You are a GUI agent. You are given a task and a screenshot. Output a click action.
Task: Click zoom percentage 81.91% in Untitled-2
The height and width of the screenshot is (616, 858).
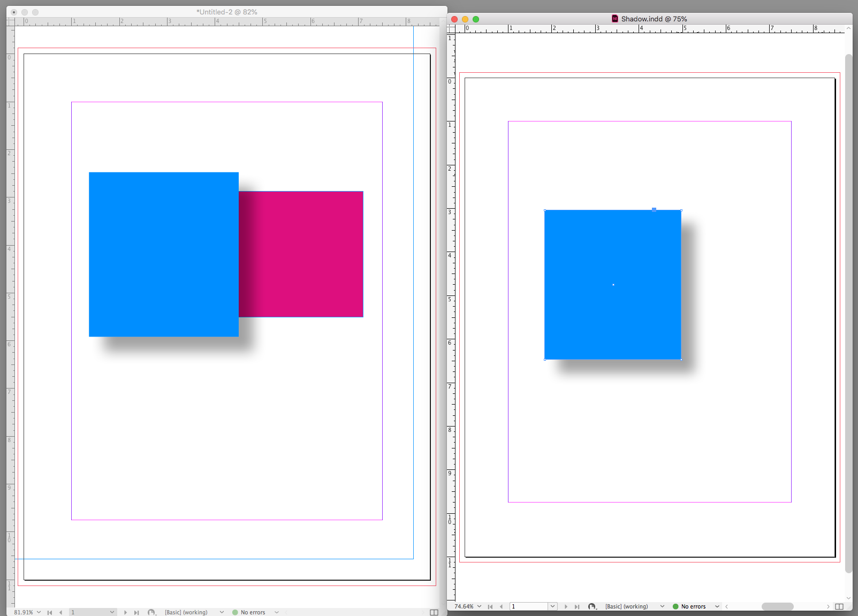[24, 612]
